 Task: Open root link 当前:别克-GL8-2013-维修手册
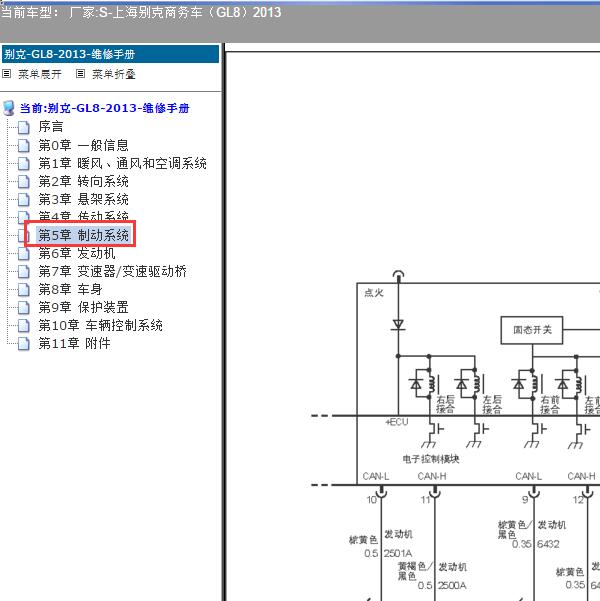coord(105,108)
